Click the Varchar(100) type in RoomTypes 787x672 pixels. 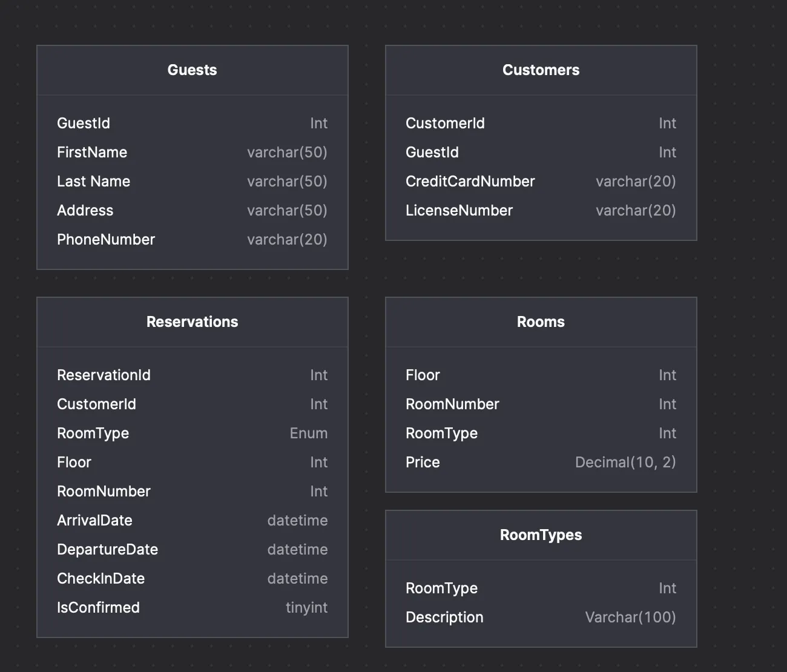(x=630, y=618)
